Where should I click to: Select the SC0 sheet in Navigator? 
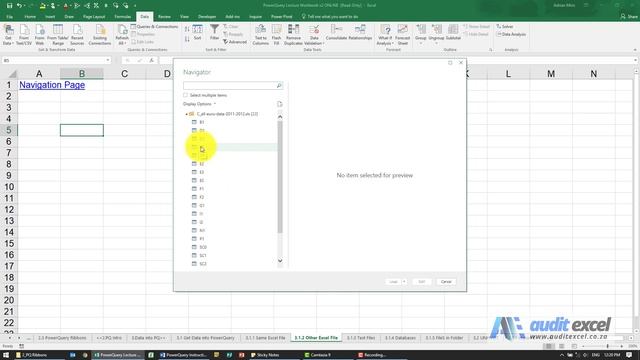[203, 247]
